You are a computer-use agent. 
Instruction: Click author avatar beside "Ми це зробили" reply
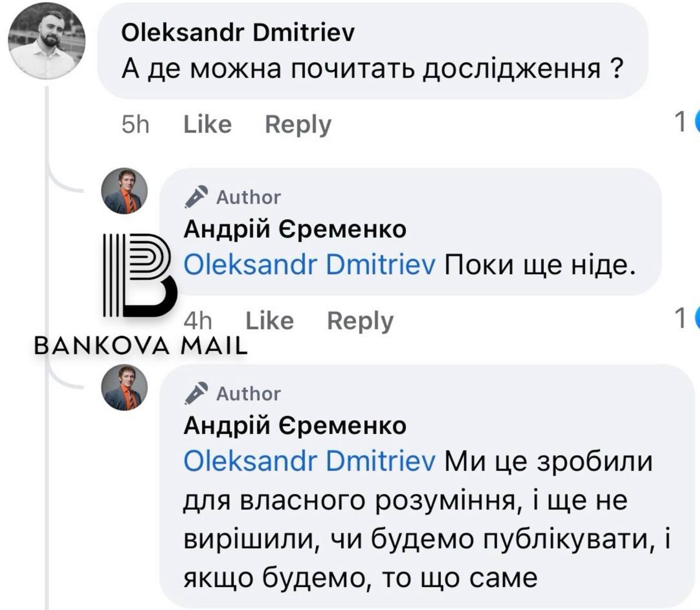(125, 387)
